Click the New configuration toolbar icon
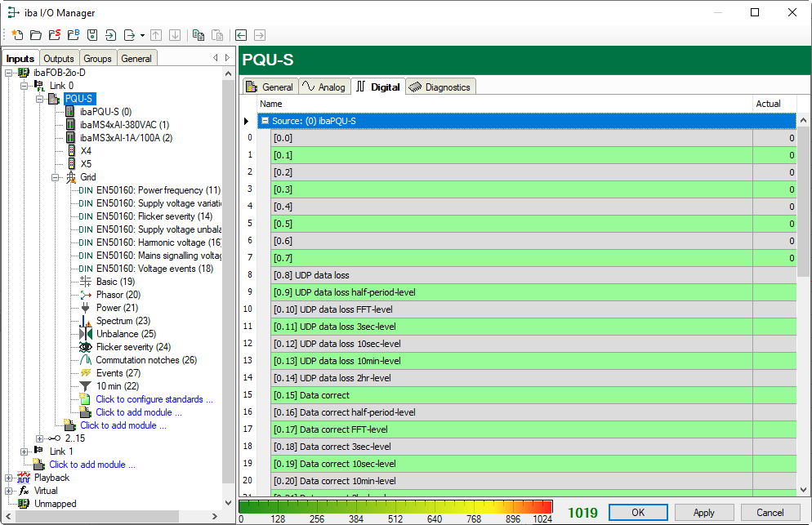The image size is (812, 525). click(17, 35)
